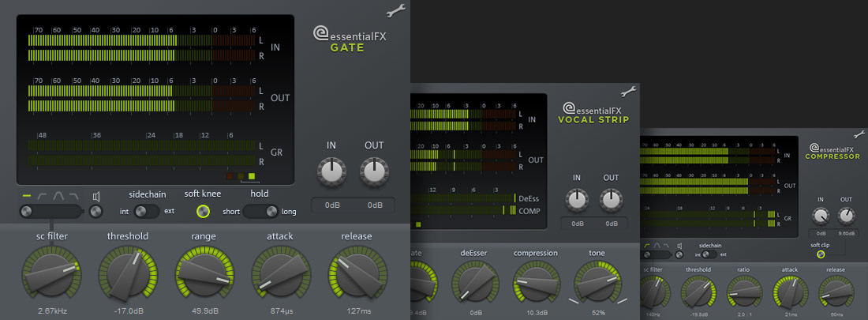Click the Gate IN gain knob
The width and height of the screenshot is (868, 320).
[331, 171]
